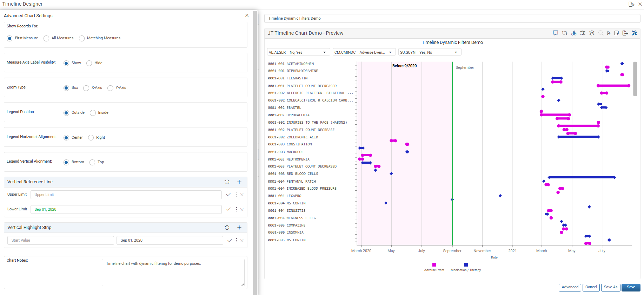Open the sliders filter settings icon
Image resolution: width=644 pixels, height=295 pixels.
pos(583,33)
